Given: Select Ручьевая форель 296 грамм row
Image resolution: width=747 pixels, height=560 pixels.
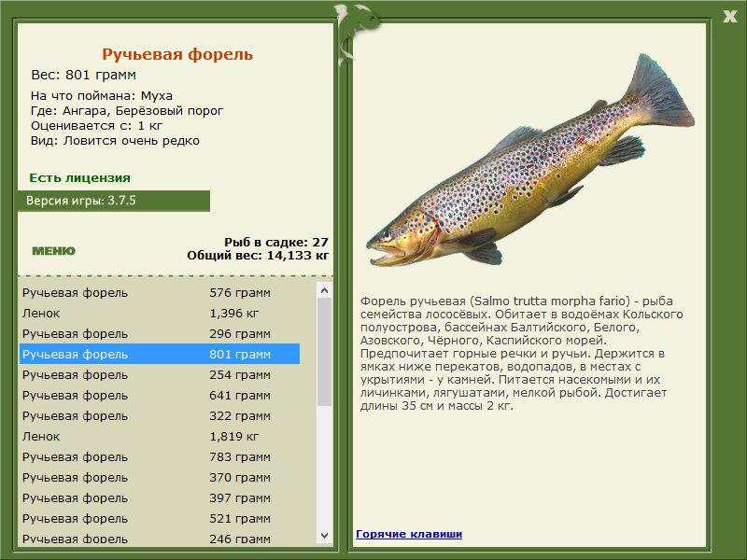Looking at the screenshot, I should (x=160, y=333).
